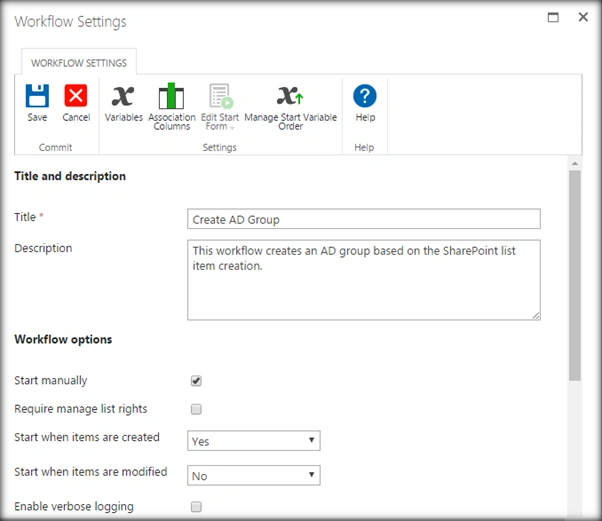Enable verbose logging checkbox

point(196,507)
